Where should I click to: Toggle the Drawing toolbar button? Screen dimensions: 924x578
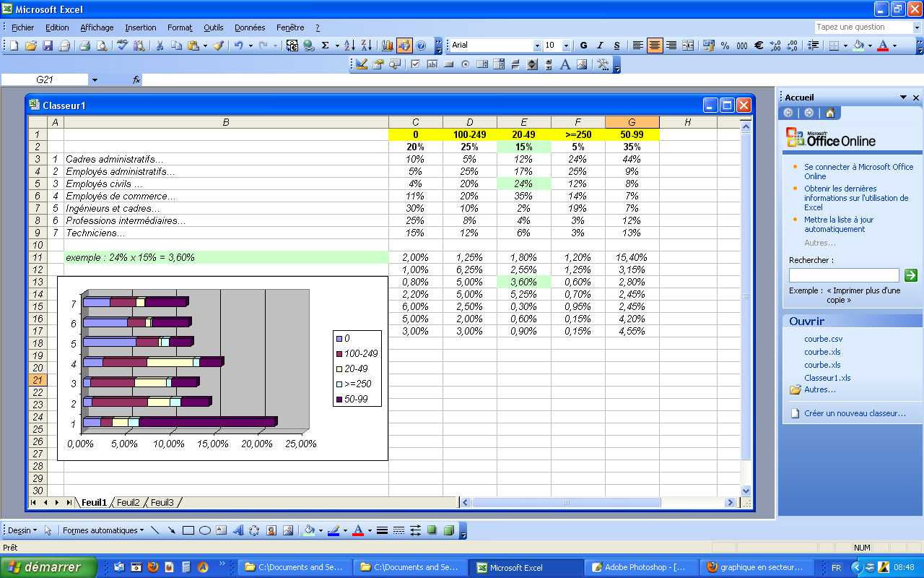coord(404,46)
